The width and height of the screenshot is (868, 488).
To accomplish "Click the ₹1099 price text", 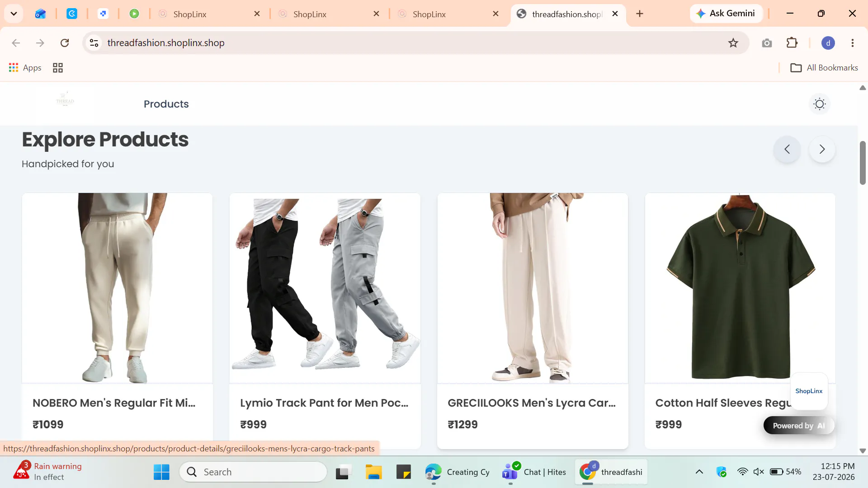I will (48, 424).
